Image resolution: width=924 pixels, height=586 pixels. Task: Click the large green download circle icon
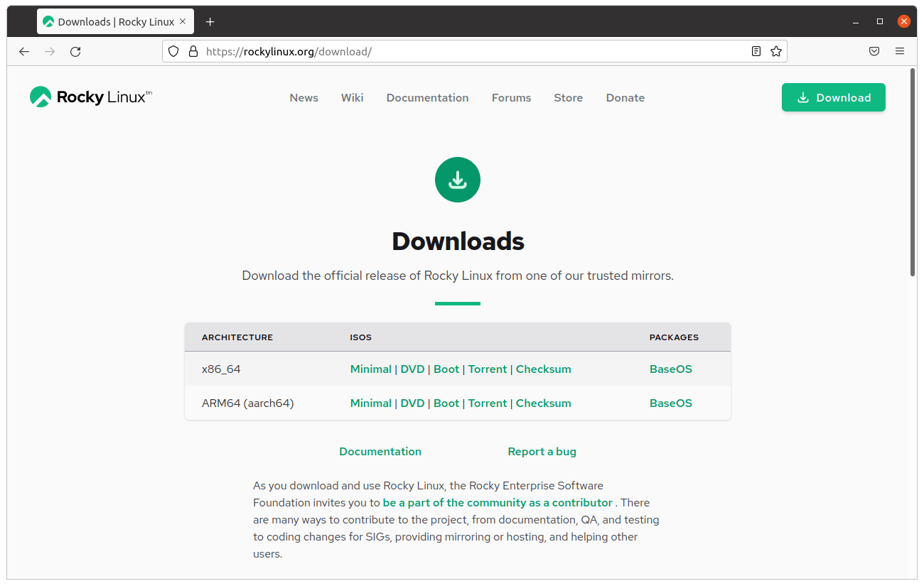(x=458, y=180)
